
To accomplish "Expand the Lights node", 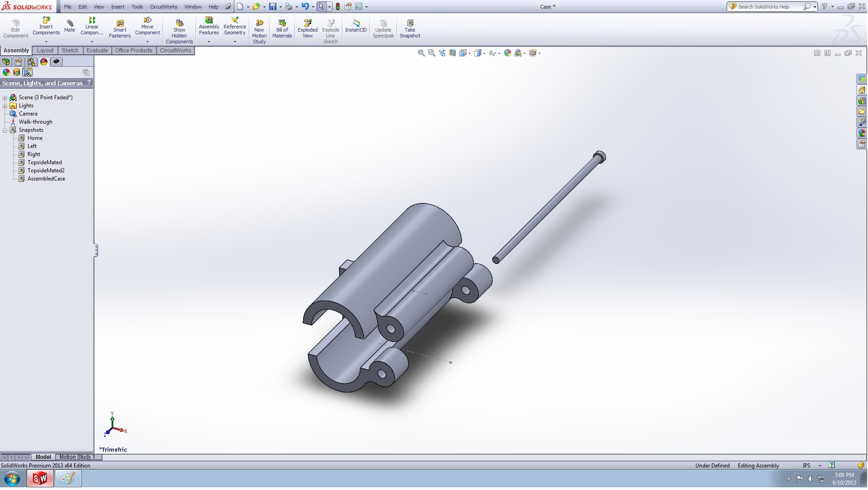I will (x=5, y=106).
